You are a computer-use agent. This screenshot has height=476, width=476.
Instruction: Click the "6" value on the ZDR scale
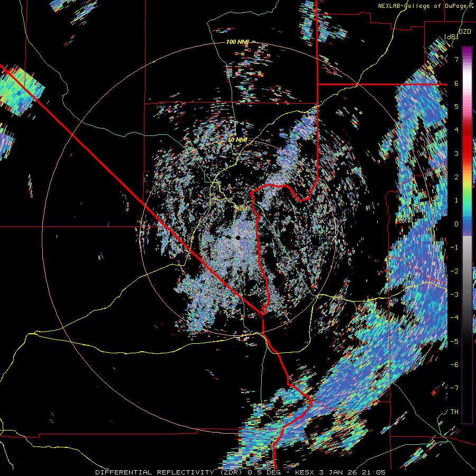pyautogui.click(x=456, y=83)
